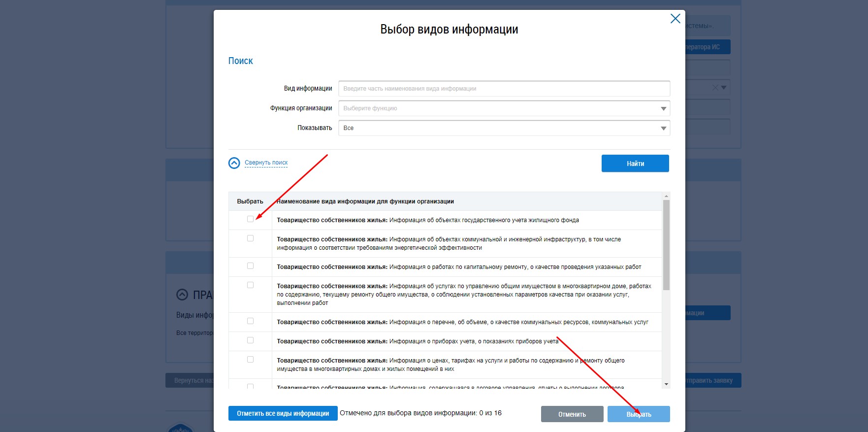
Task: Open the 'Функция организации' dropdown
Action: click(x=504, y=108)
